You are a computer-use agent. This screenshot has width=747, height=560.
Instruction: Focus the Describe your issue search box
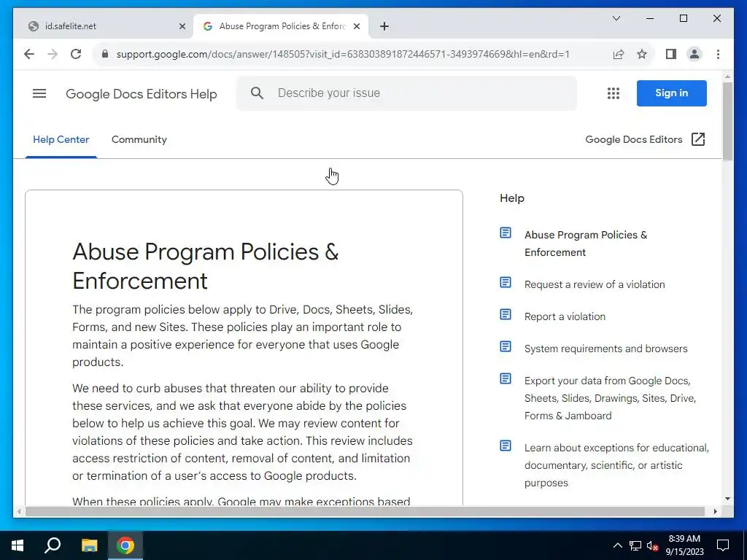tap(406, 93)
